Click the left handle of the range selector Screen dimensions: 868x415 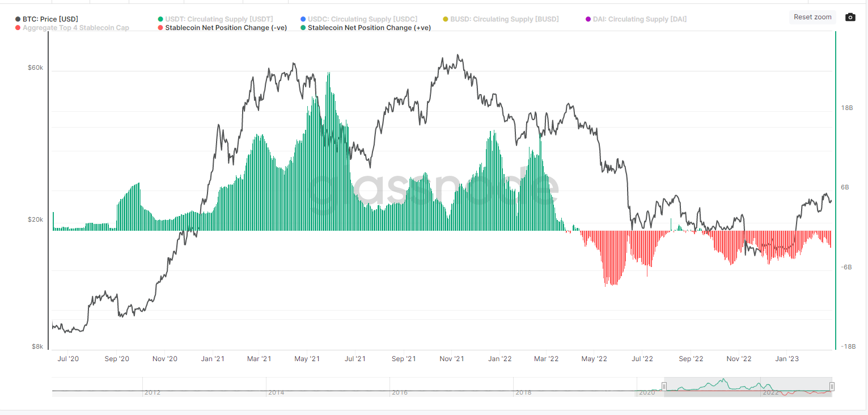[x=664, y=387]
